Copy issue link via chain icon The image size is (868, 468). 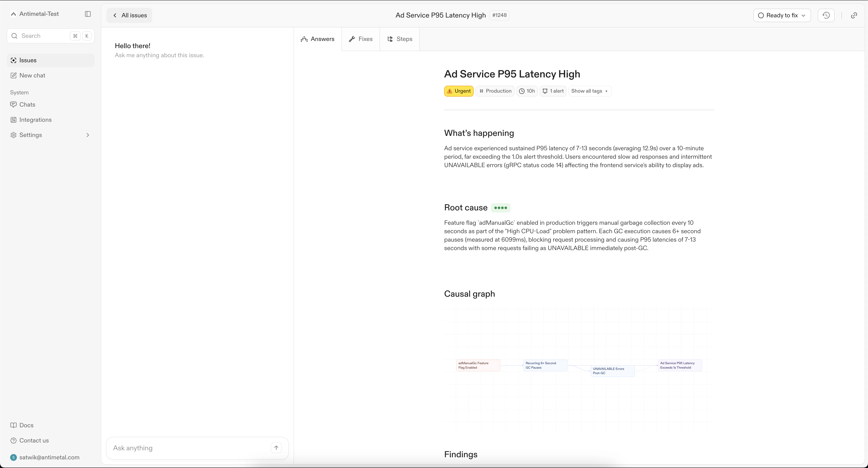coord(854,15)
